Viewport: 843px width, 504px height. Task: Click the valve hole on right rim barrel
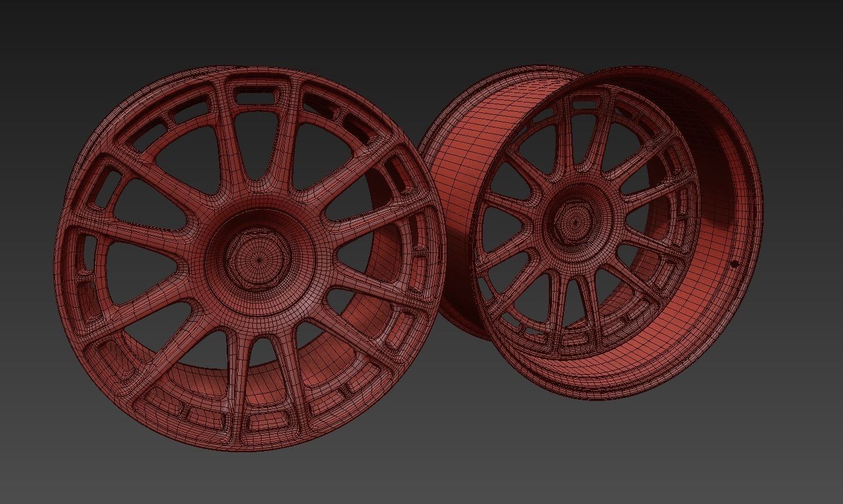coord(735,263)
